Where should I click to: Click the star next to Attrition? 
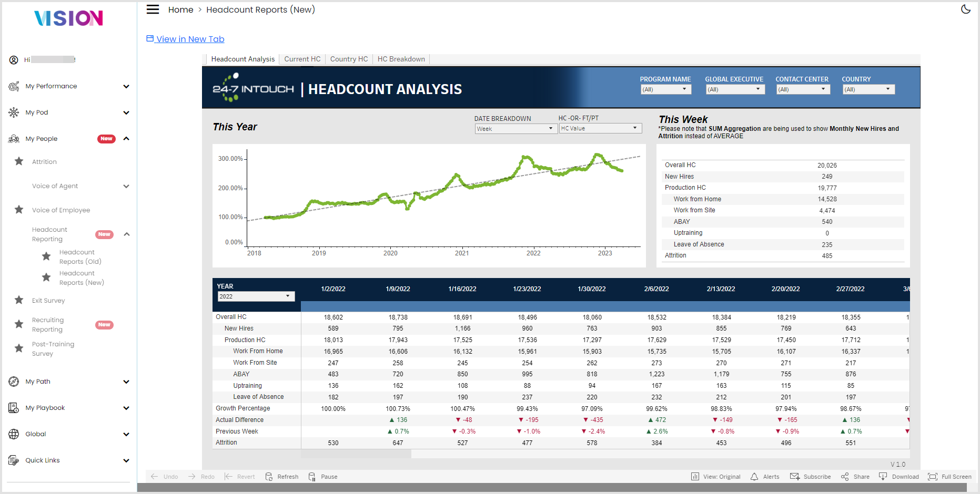19,161
